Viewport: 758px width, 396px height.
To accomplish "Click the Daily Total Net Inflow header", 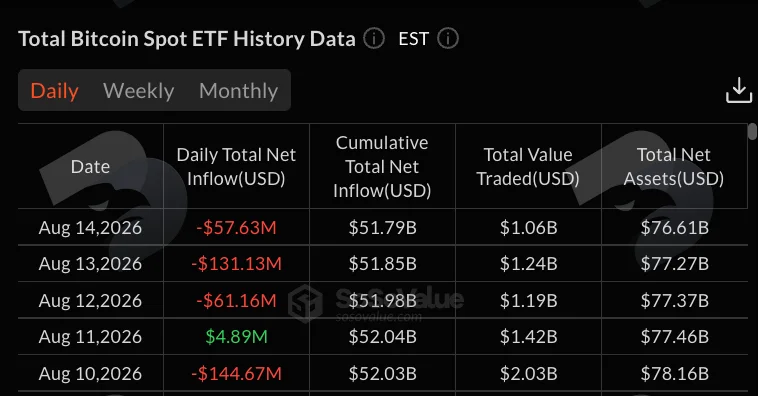I will 236,166.
